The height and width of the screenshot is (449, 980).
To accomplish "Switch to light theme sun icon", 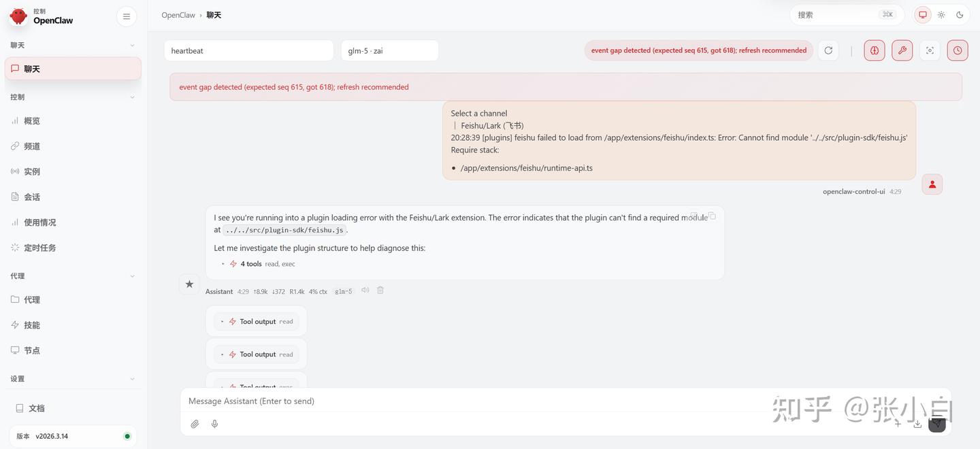I will (x=941, y=15).
